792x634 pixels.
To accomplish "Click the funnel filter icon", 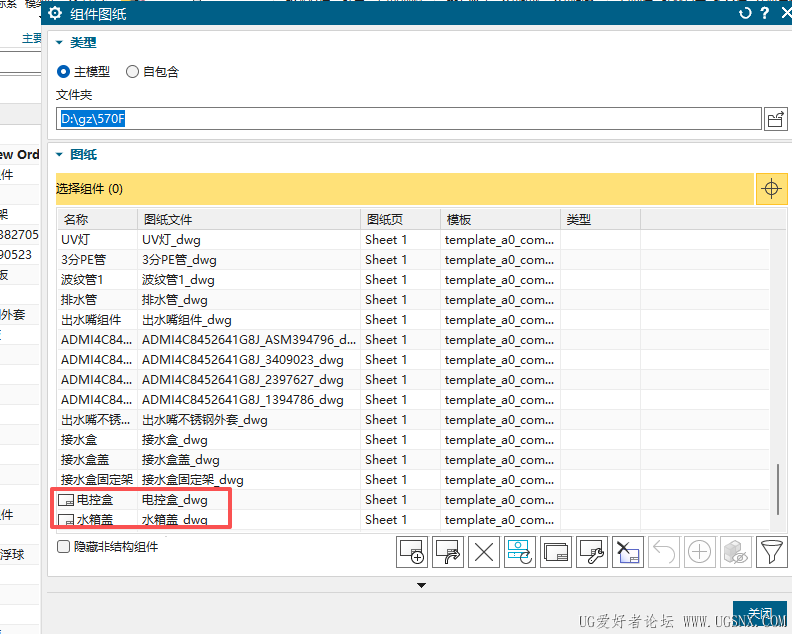I will (771, 552).
